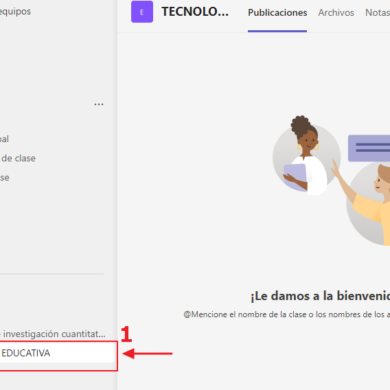Open the item ending in 'de clase'
The height and width of the screenshot is (390, 390).
18,158
